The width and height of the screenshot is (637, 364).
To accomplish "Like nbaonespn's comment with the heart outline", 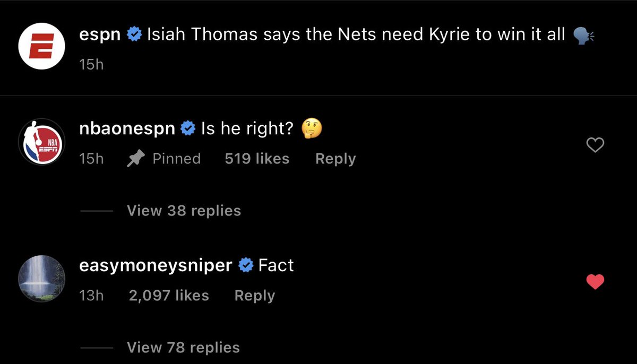I will point(595,144).
